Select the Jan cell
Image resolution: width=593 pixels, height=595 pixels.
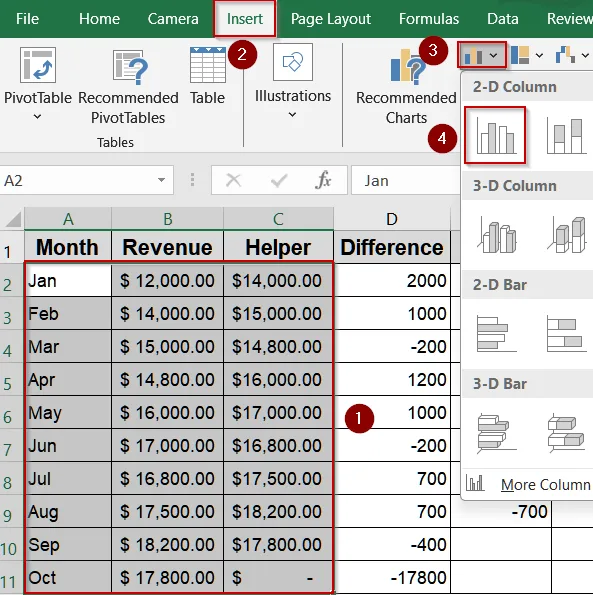click(68, 280)
